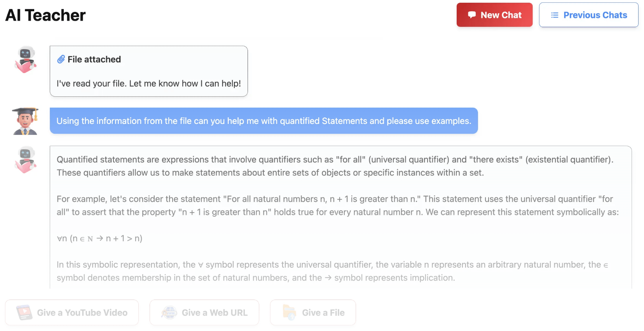This screenshot has height=331, width=644.
Task: Click the paragraph starting 'Quantified statements are'
Action: [334, 166]
